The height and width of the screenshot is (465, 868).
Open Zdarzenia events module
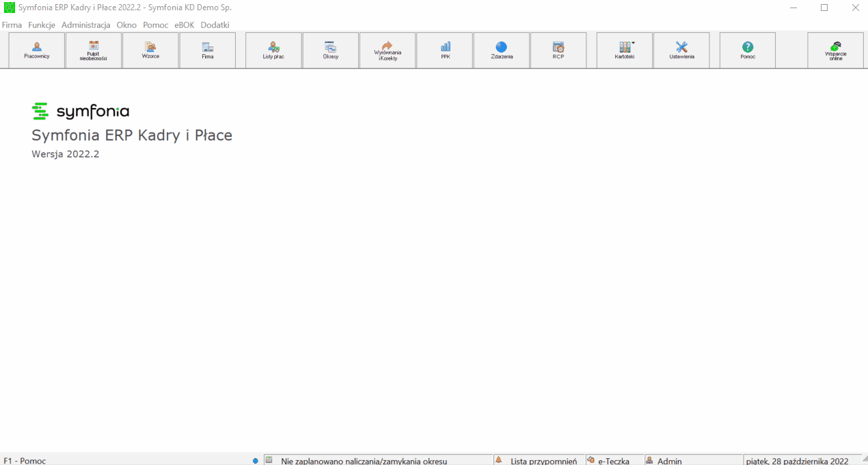coord(502,50)
